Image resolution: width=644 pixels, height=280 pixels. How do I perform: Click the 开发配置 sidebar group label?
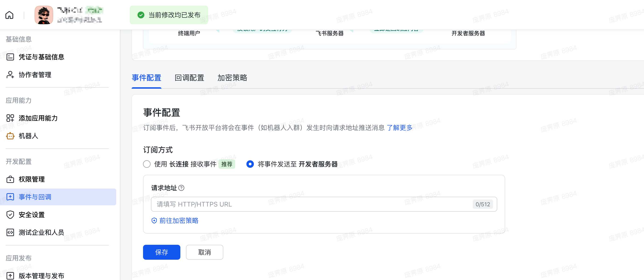[18, 162]
